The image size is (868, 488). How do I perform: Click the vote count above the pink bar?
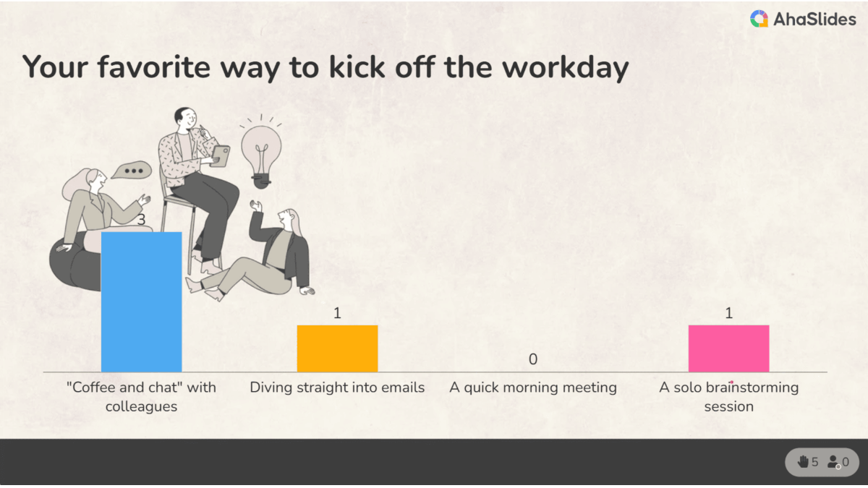tap(728, 313)
